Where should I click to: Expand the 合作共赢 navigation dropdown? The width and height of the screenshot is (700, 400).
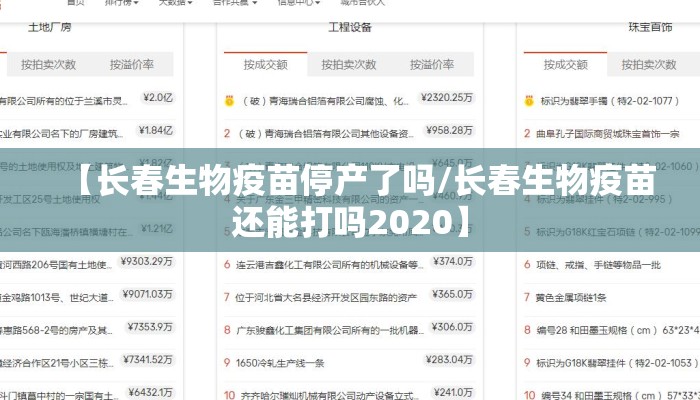point(235,2)
